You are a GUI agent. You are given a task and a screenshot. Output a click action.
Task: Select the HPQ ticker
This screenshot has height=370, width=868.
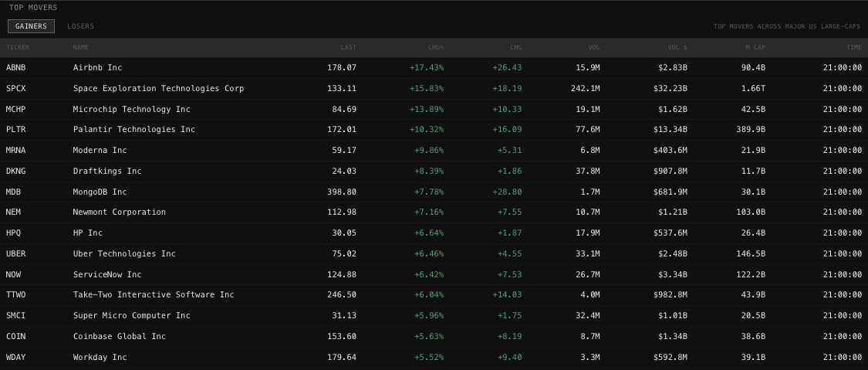pos(13,233)
